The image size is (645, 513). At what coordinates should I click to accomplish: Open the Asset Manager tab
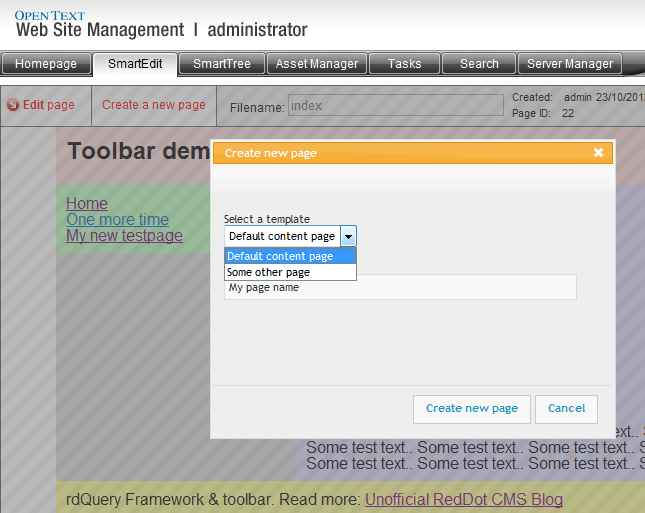click(x=317, y=64)
